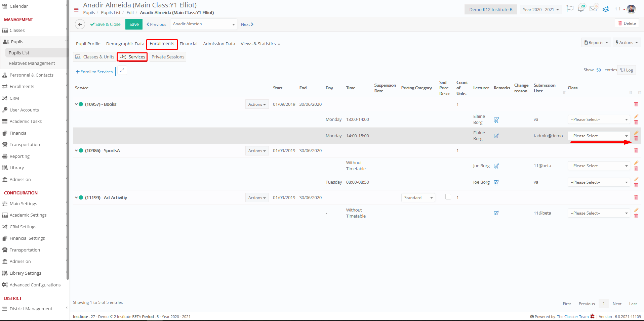The width and height of the screenshot is (644, 321).
Task: Open the top-right Actions dropdown
Action: pyautogui.click(x=627, y=43)
